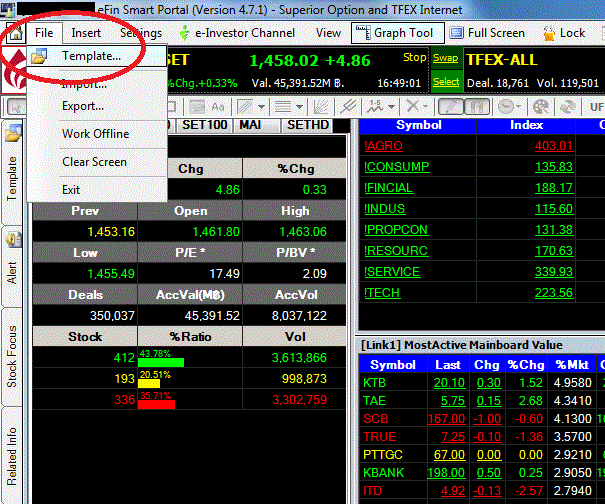Image resolution: width=605 pixels, height=504 pixels.
Task: Click the Full Screen button
Action: pyautogui.click(x=487, y=33)
